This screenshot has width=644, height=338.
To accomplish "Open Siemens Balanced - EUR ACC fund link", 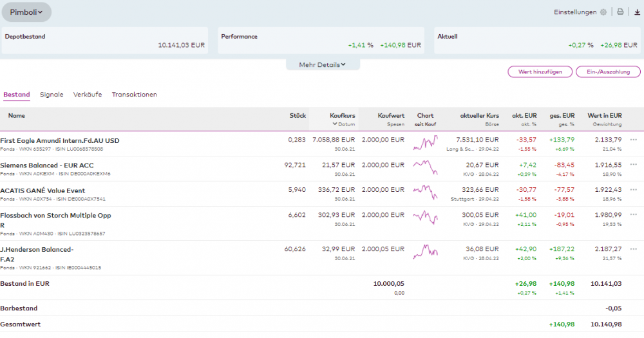I will [x=46, y=165].
